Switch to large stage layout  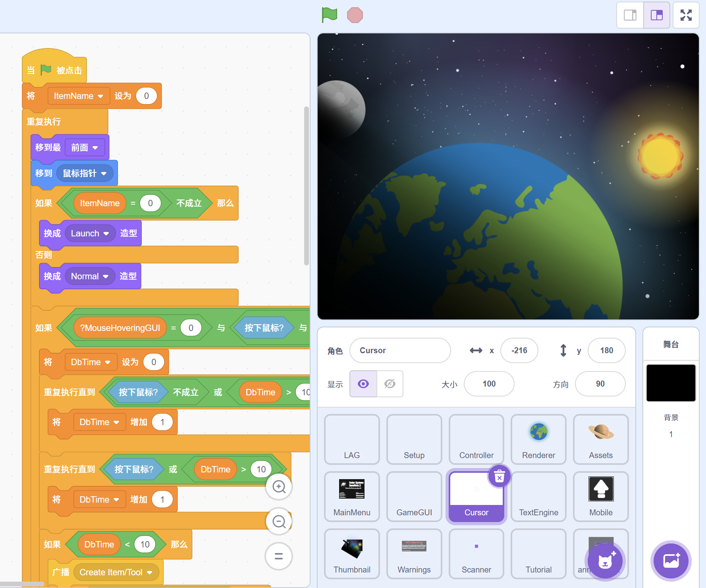(657, 15)
